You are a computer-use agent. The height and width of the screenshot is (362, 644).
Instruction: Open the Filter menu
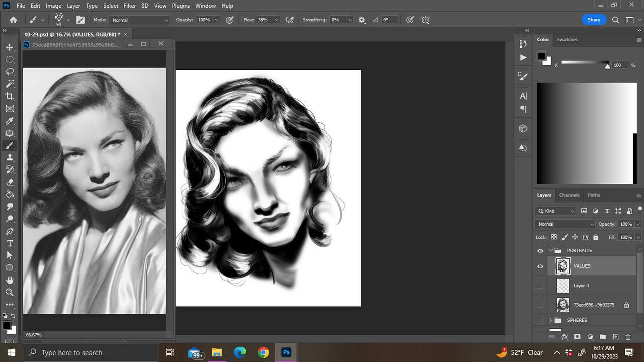pyautogui.click(x=129, y=6)
